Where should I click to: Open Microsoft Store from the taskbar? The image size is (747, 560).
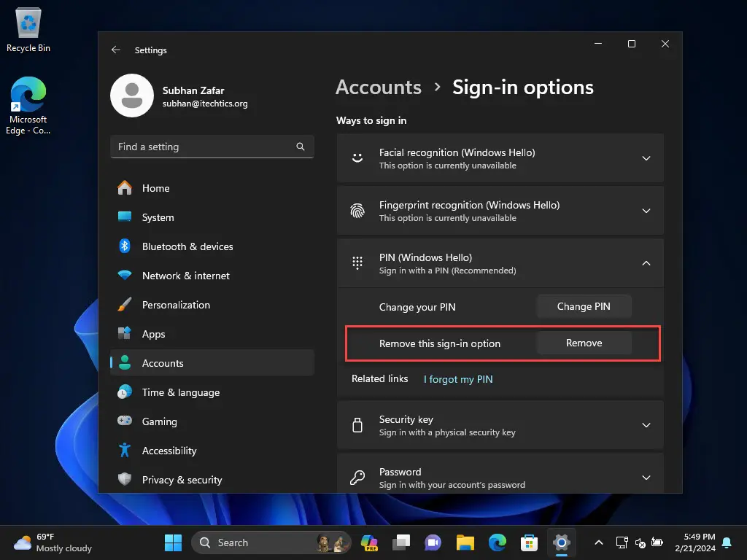point(529,542)
